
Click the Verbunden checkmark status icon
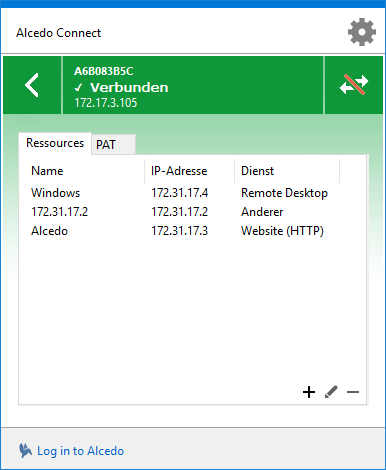click(79, 88)
